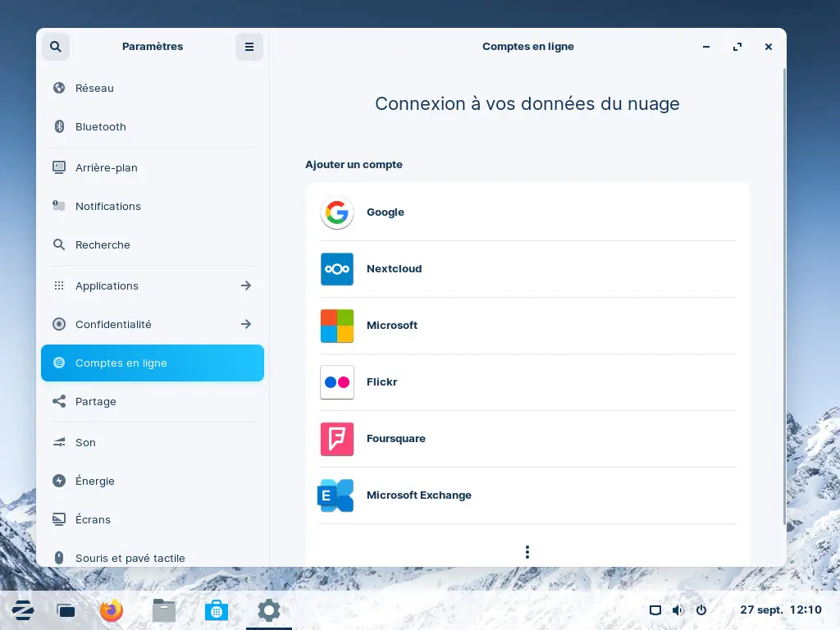The width and height of the screenshot is (840, 630).
Task: Click the search icon in Paramètres header
Action: [56, 47]
